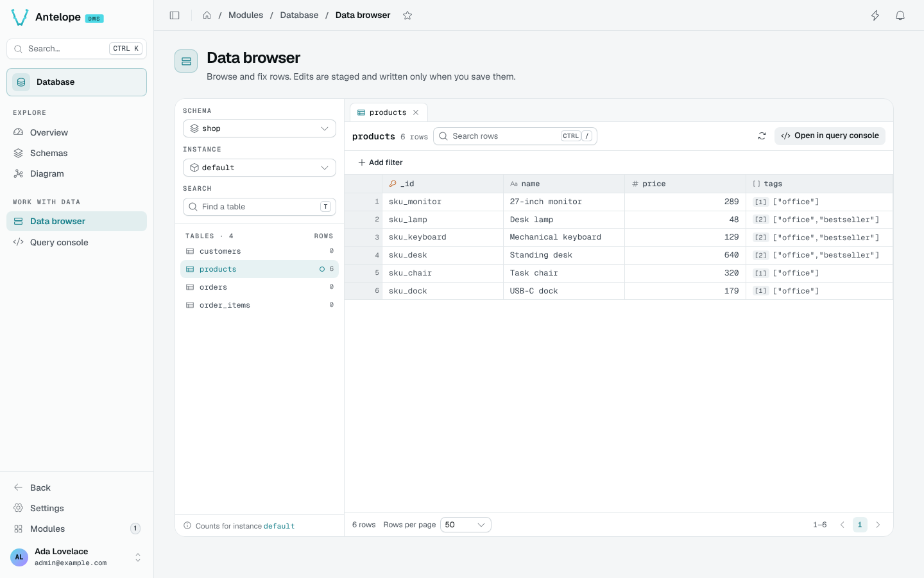Change rows per page from 50

(466, 525)
